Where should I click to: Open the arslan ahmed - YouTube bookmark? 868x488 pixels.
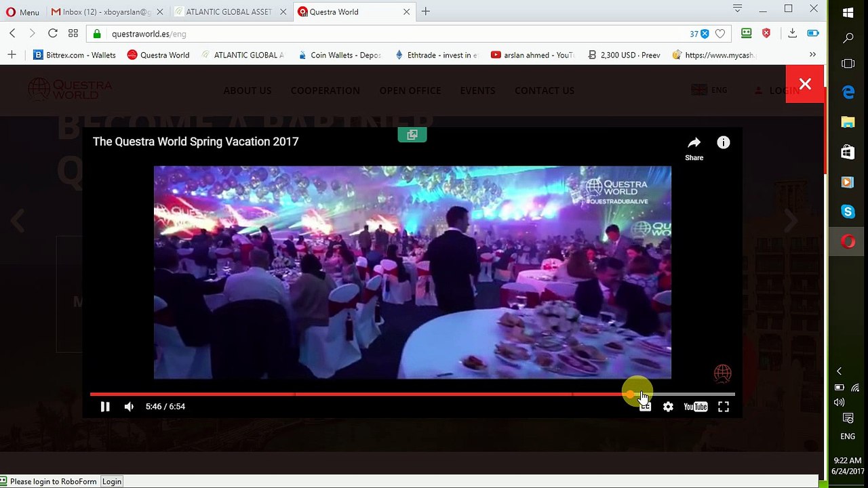tap(532, 55)
